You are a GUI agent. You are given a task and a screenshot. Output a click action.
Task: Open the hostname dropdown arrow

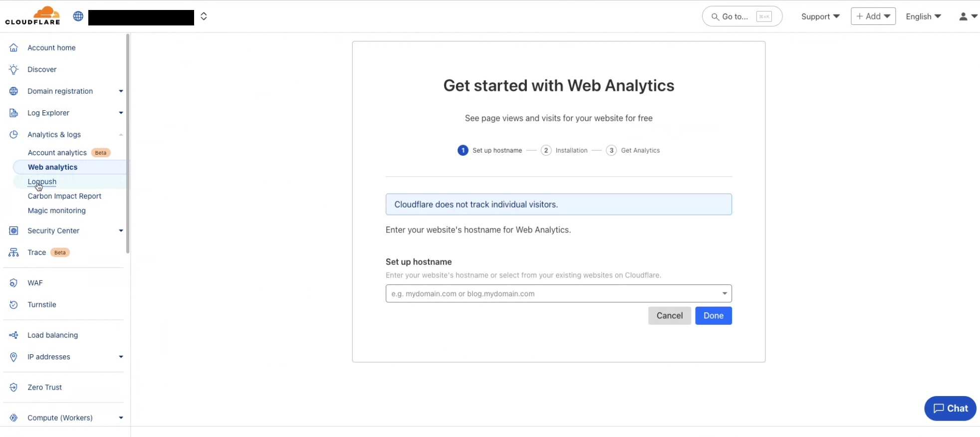[724, 293]
